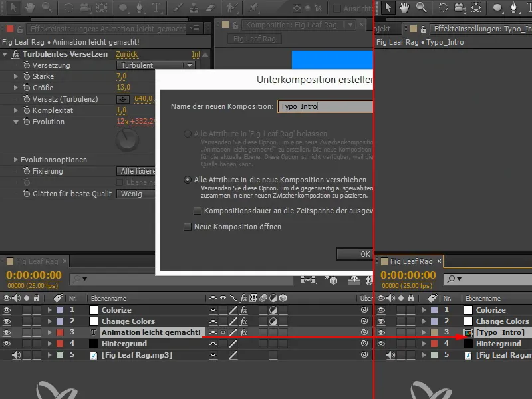
Task: Mute audio of [Fig Leaf Rag.mp3] beside Typo_Intro timeline
Action: pos(390,355)
